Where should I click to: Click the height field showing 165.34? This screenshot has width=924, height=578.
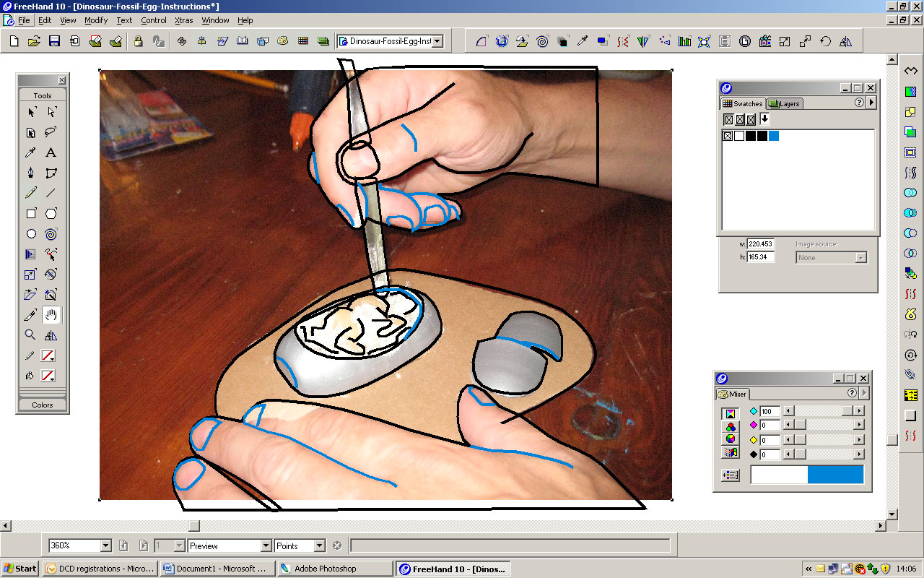point(761,257)
